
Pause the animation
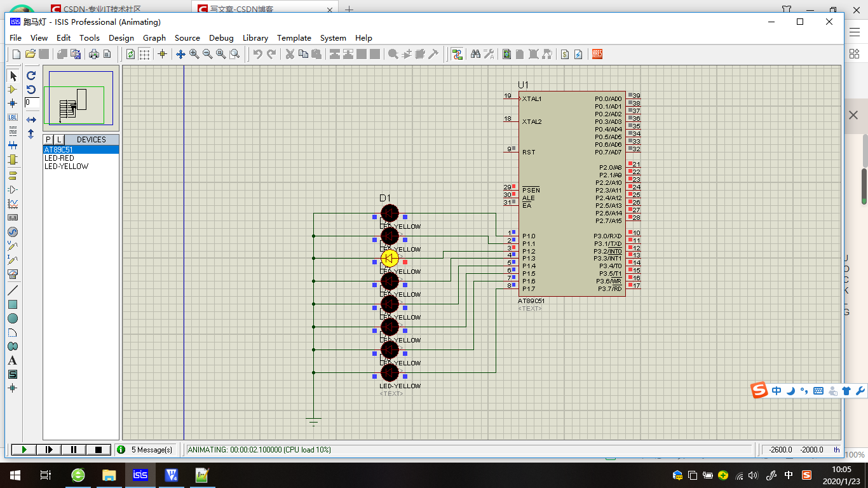click(74, 450)
